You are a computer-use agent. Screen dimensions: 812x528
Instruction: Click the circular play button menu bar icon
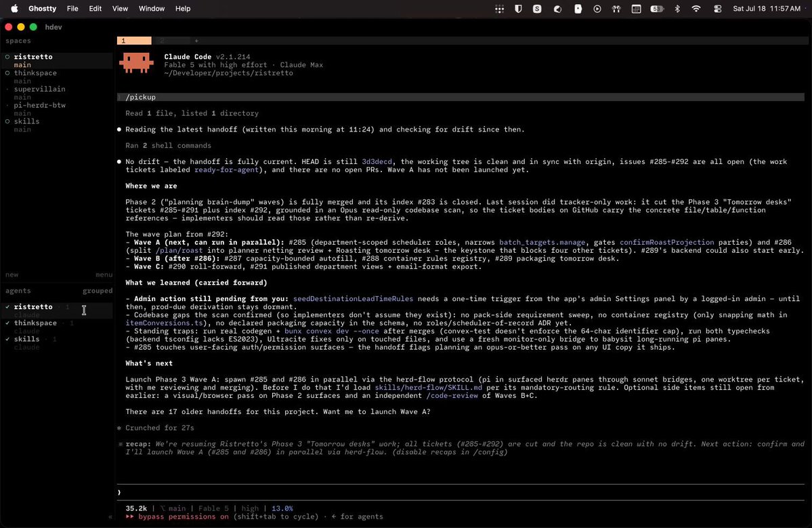[597, 9]
